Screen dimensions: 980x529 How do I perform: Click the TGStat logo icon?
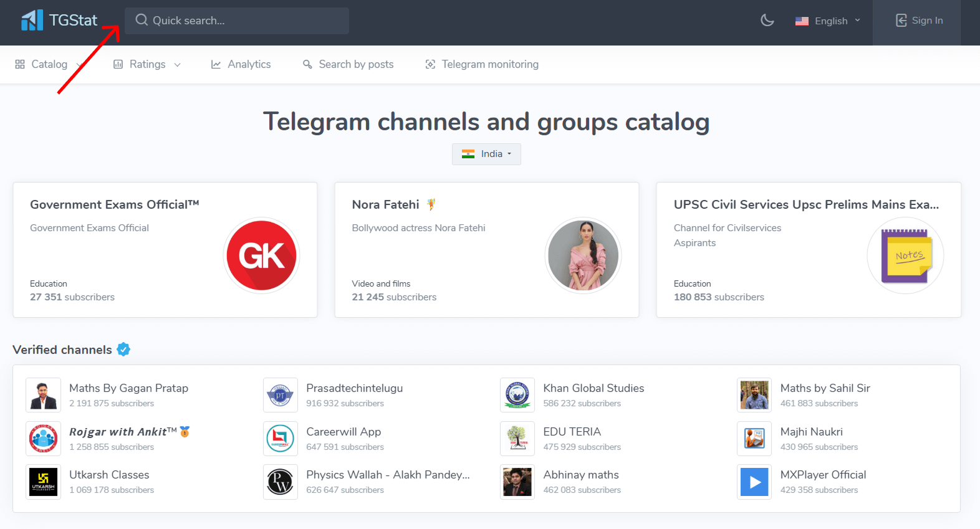32,21
